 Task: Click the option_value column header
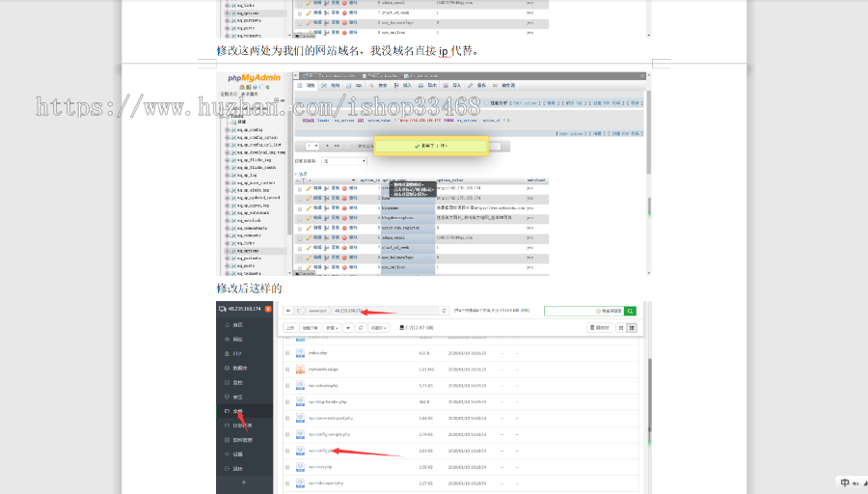450,180
